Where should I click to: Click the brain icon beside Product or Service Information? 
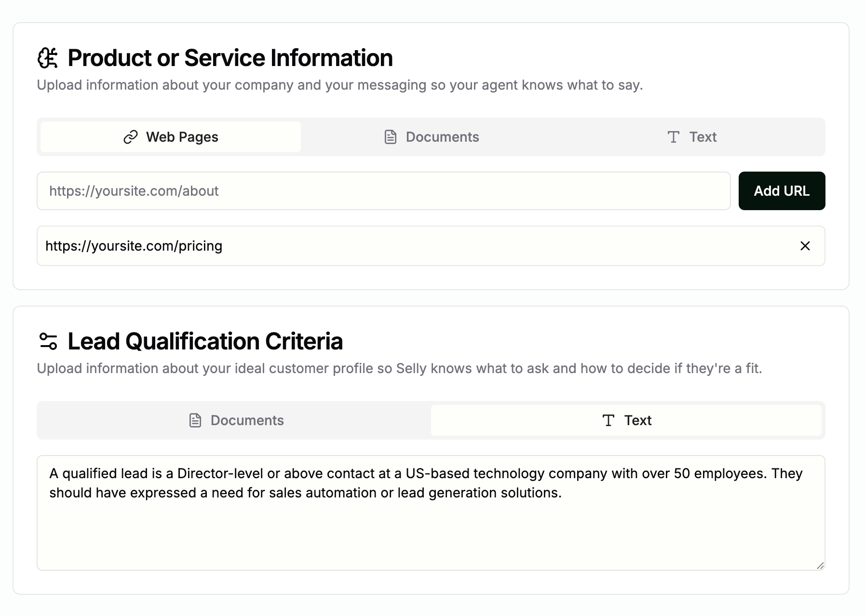point(48,58)
